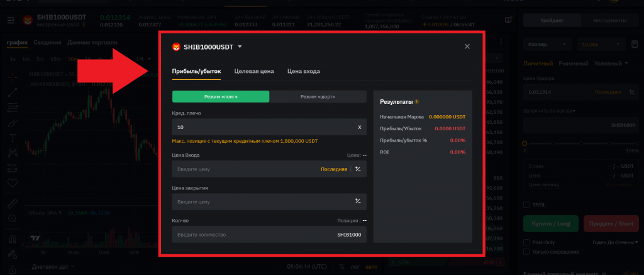Select the crosshair cursor tool
This screenshot has height=275, width=644.
(13, 77)
